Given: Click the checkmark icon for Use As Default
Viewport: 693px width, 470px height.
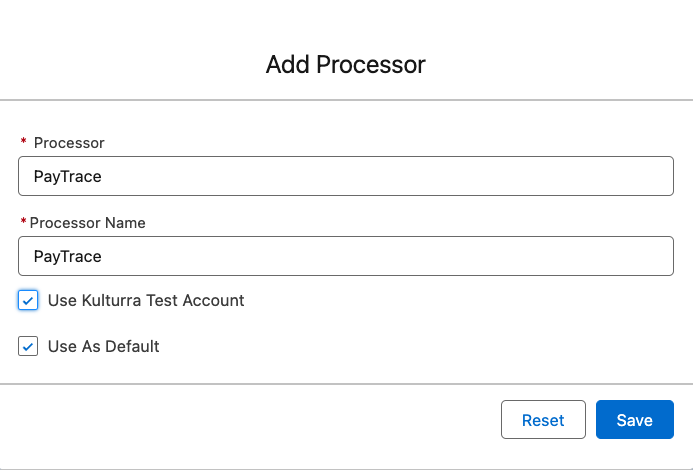Looking at the screenshot, I should click(28, 347).
